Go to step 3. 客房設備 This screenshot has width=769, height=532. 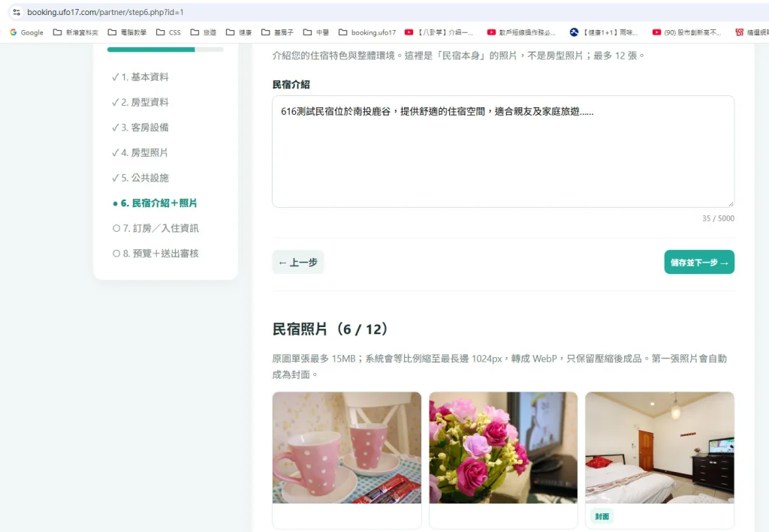pyautogui.click(x=140, y=128)
